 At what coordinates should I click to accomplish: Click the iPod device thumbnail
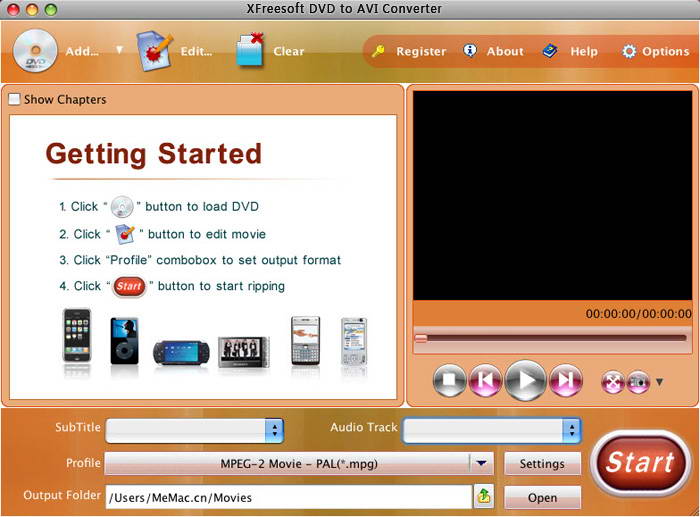(x=124, y=341)
